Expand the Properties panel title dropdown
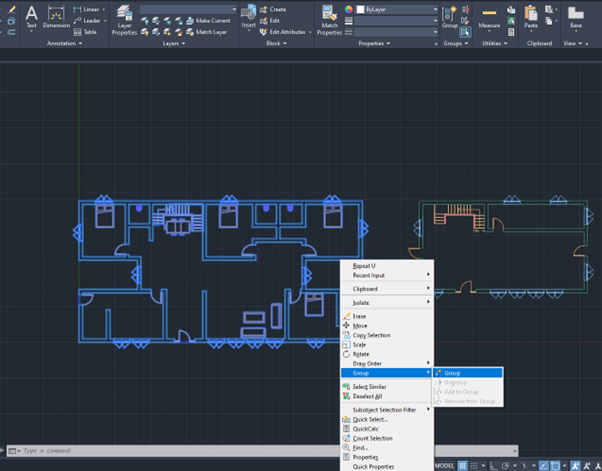Viewport: 602px width, 471px height. pyautogui.click(x=374, y=43)
